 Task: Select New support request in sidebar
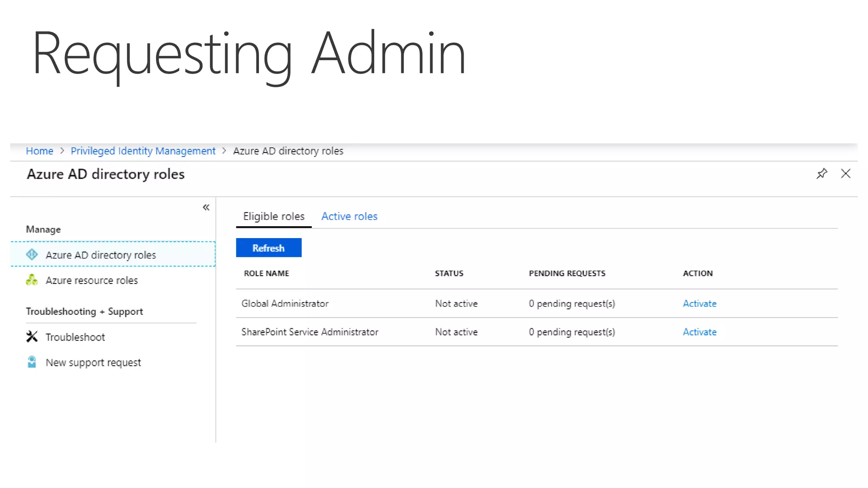pos(93,363)
